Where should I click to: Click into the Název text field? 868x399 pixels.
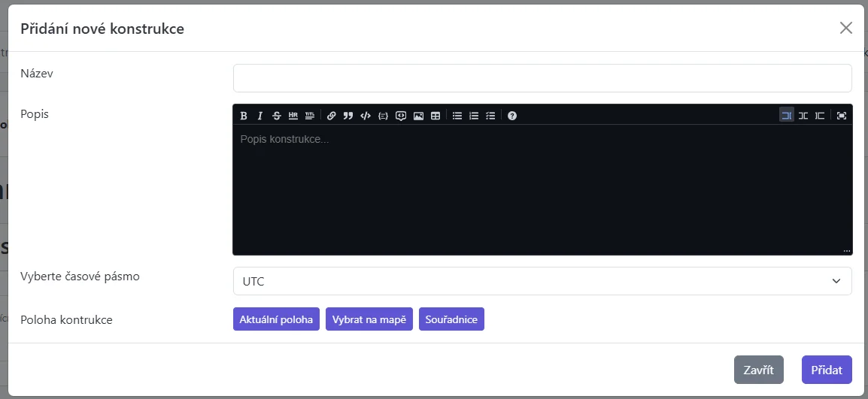[542, 78]
